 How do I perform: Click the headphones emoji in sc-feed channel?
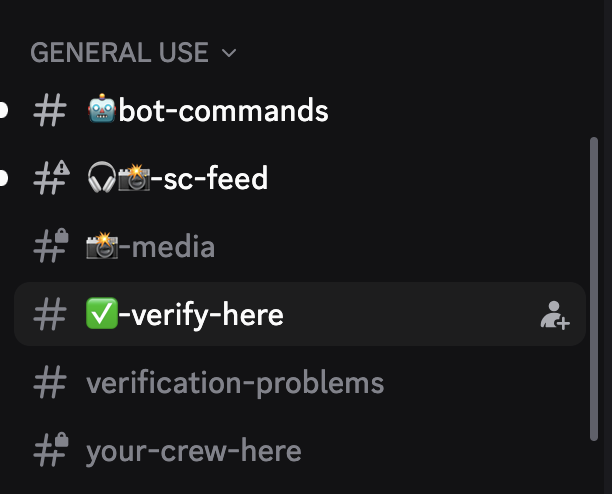[101, 179]
